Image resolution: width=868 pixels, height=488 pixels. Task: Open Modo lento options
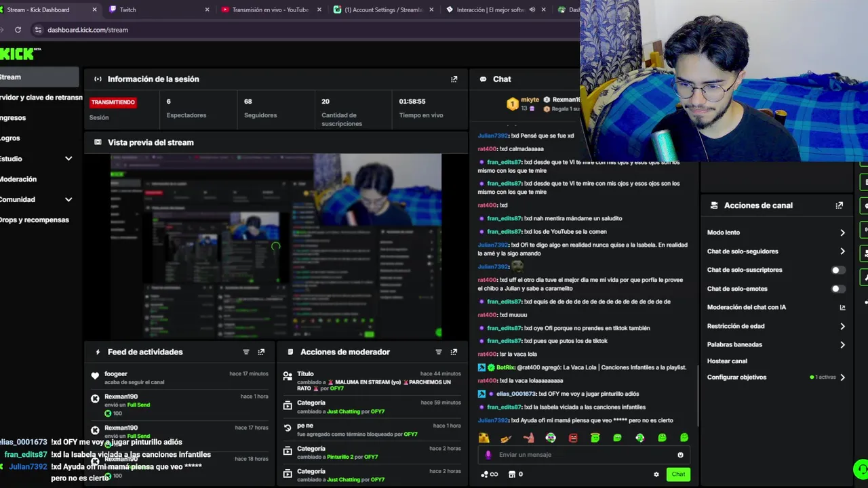(x=776, y=232)
